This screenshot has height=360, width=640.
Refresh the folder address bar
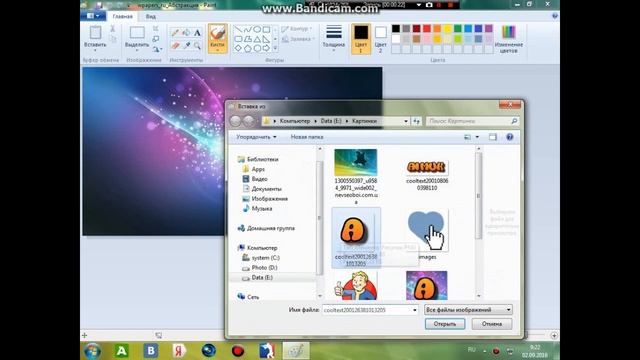(416, 121)
